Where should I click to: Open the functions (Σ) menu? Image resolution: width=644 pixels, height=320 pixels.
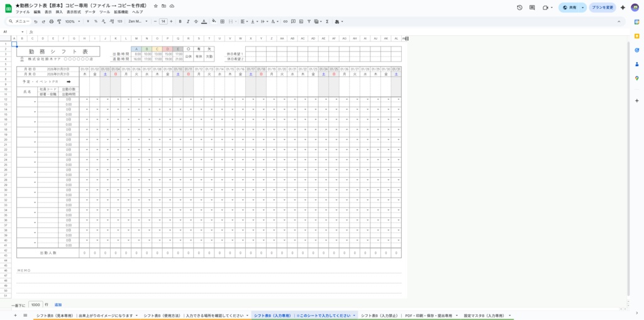pos(327,21)
